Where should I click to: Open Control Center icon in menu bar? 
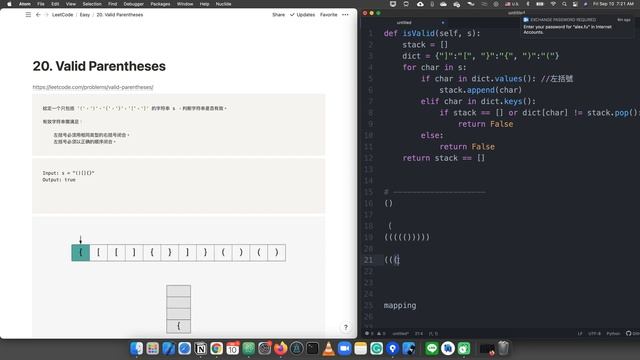click(x=575, y=4)
